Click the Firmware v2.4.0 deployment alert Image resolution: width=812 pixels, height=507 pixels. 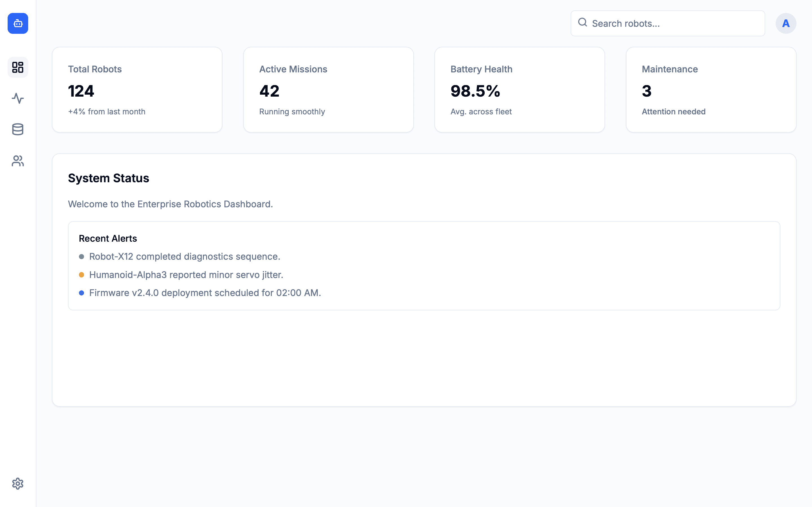tap(205, 293)
